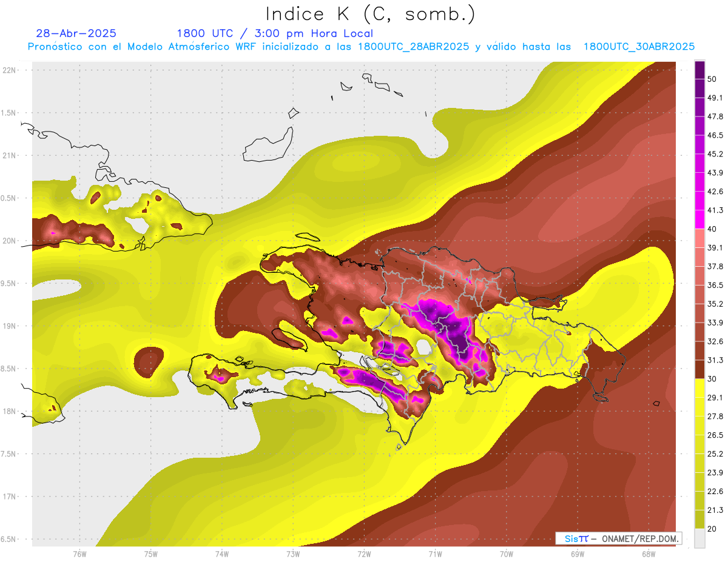The width and height of the screenshot is (728, 562).
Task: Click the colorbar value '35.2'
Action: (715, 304)
